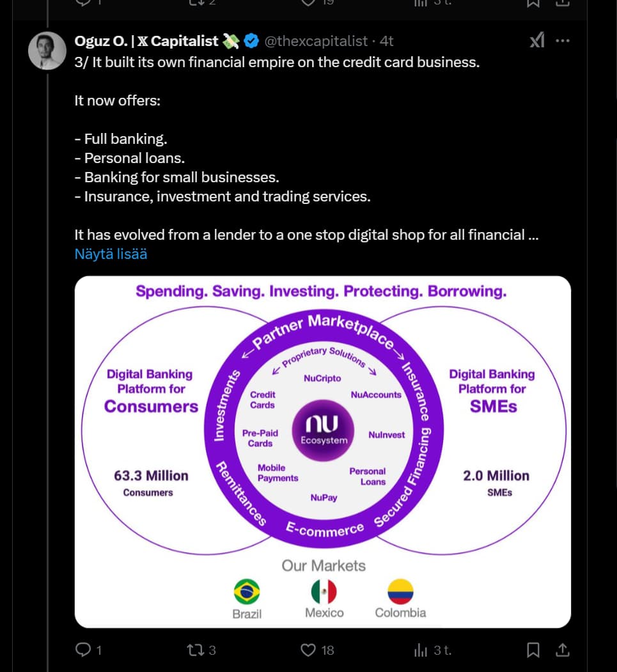Click the Mexico flag in the graphic
The image size is (617, 672).
click(x=324, y=591)
